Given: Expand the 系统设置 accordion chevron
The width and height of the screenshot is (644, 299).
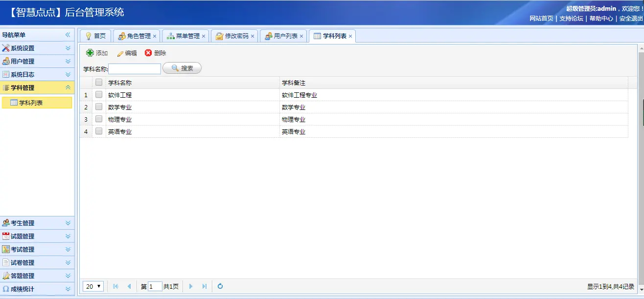Looking at the screenshot, I should [68, 48].
